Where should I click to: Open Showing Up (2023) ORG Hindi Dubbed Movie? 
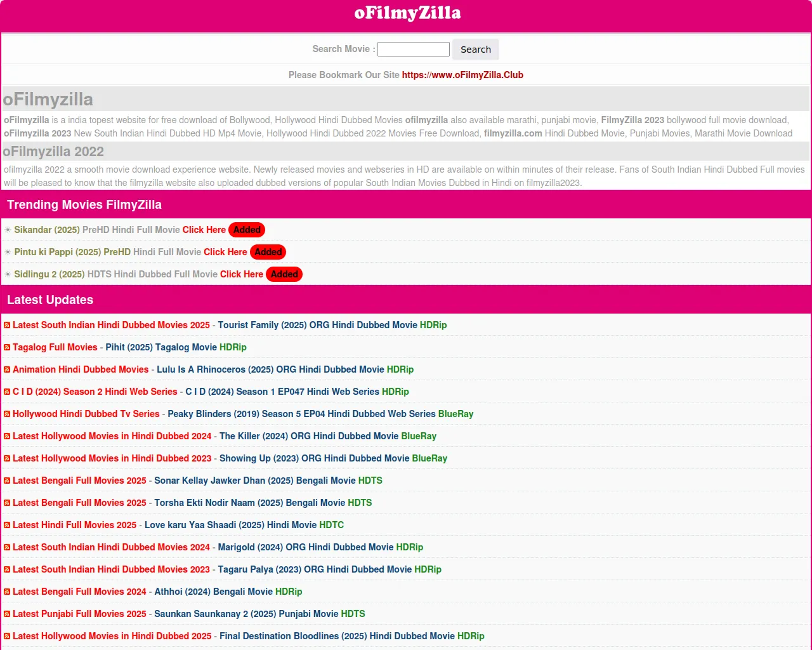(334, 458)
